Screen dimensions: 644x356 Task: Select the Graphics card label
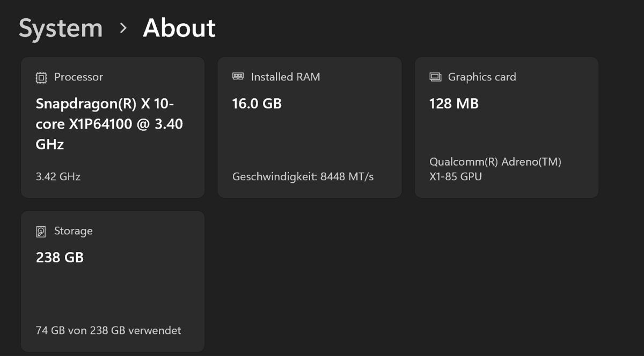tap(482, 77)
